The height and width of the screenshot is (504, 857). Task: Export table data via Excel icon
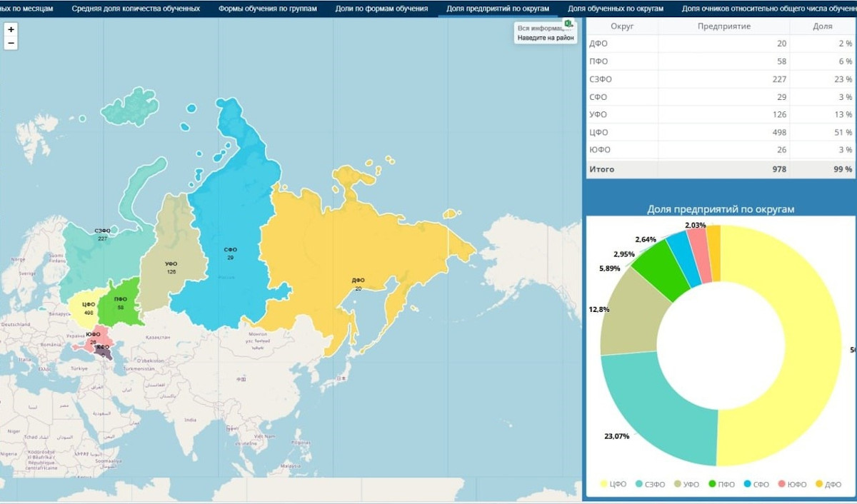[568, 25]
